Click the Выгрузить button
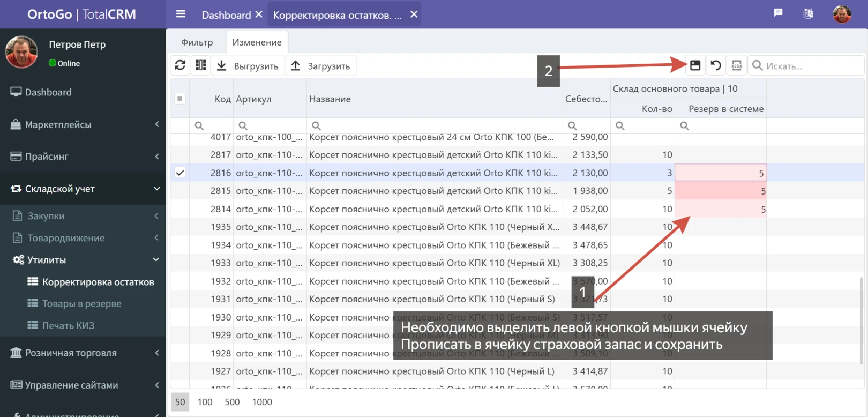Screen dimensions: 868x417 tap(248, 66)
